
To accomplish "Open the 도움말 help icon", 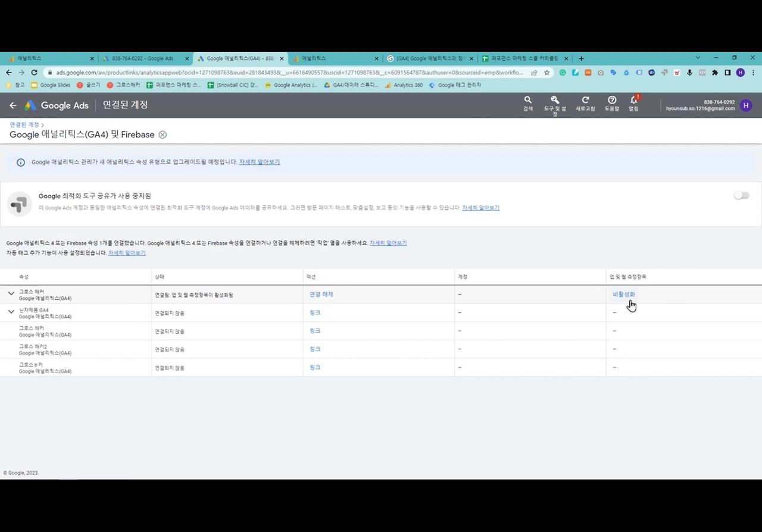I will (612, 103).
